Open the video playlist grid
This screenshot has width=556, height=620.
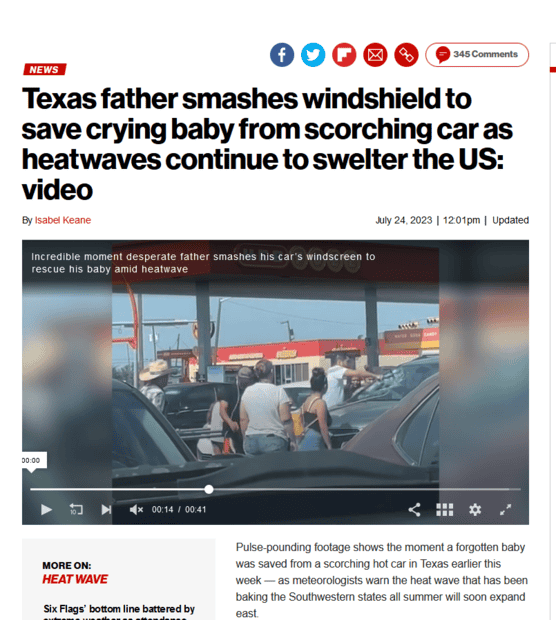444,510
